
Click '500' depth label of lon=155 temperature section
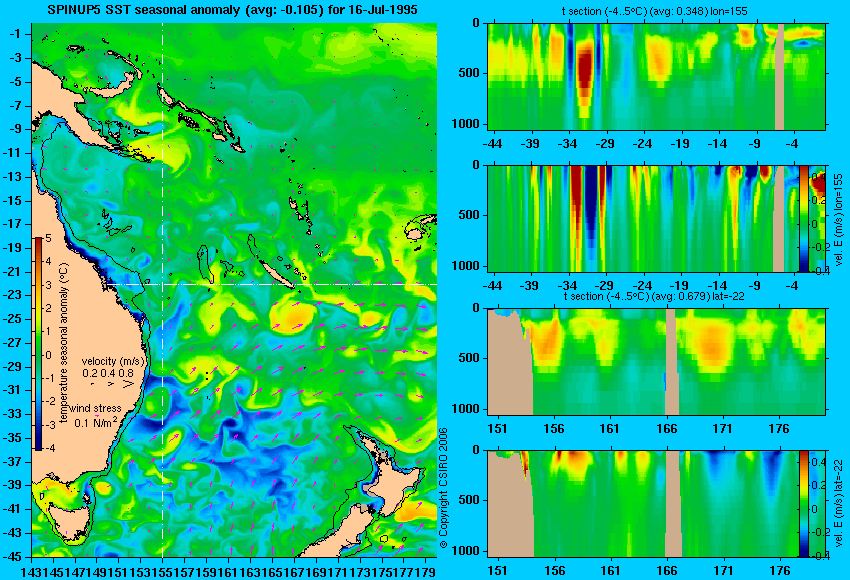tap(469, 73)
